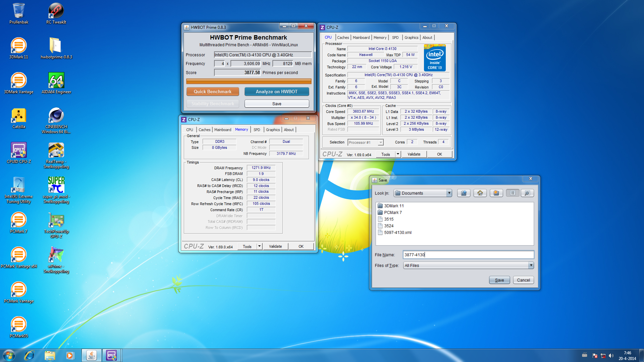Select hwbotprime-0.8.3 folder icon

(x=56, y=48)
